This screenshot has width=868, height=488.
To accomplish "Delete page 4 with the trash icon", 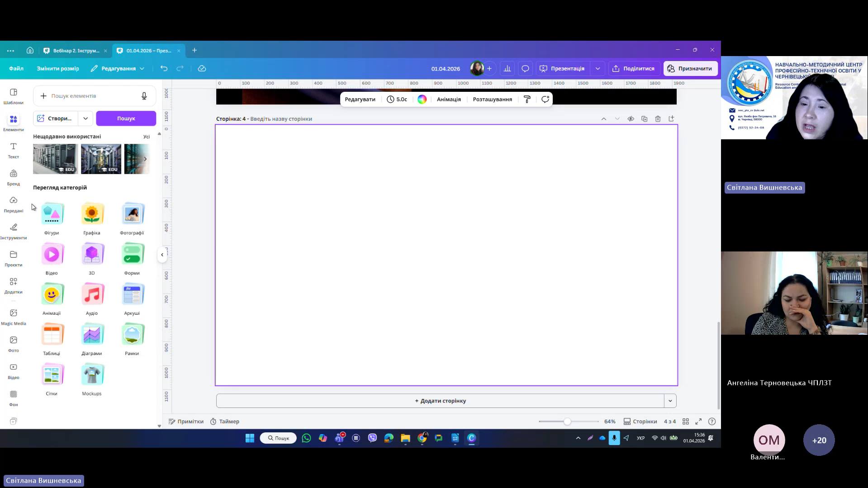I will pos(658,118).
